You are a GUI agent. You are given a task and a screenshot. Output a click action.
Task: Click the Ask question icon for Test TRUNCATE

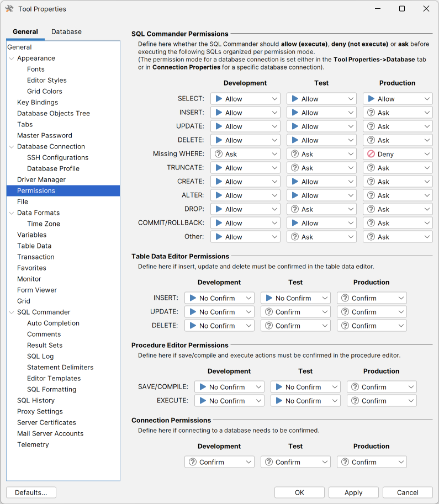(295, 168)
